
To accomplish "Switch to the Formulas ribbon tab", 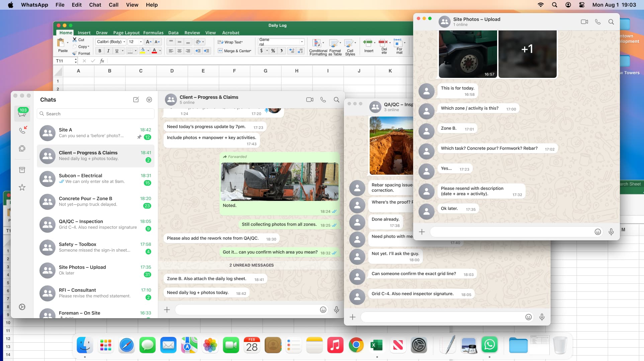I will click(153, 33).
